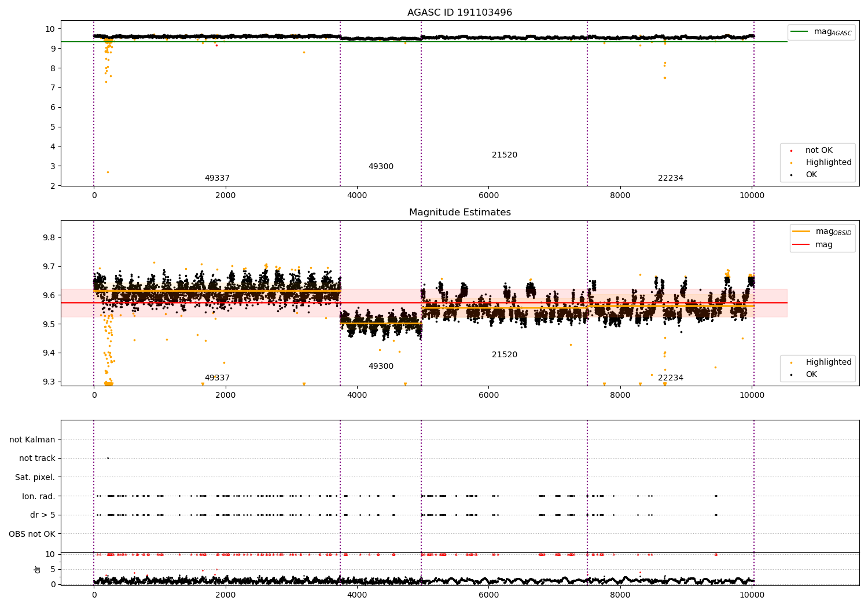Click y-axis tick '9.7' in Magnitude Estimates

[49, 267]
